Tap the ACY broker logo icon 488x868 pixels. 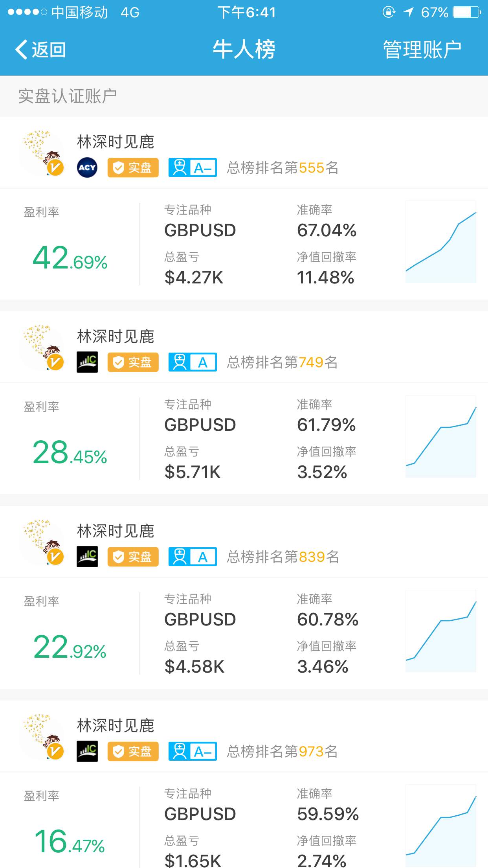tap(87, 167)
